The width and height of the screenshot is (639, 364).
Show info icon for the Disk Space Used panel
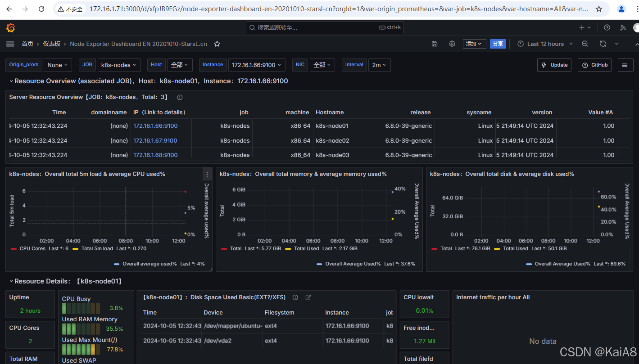(x=295, y=297)
